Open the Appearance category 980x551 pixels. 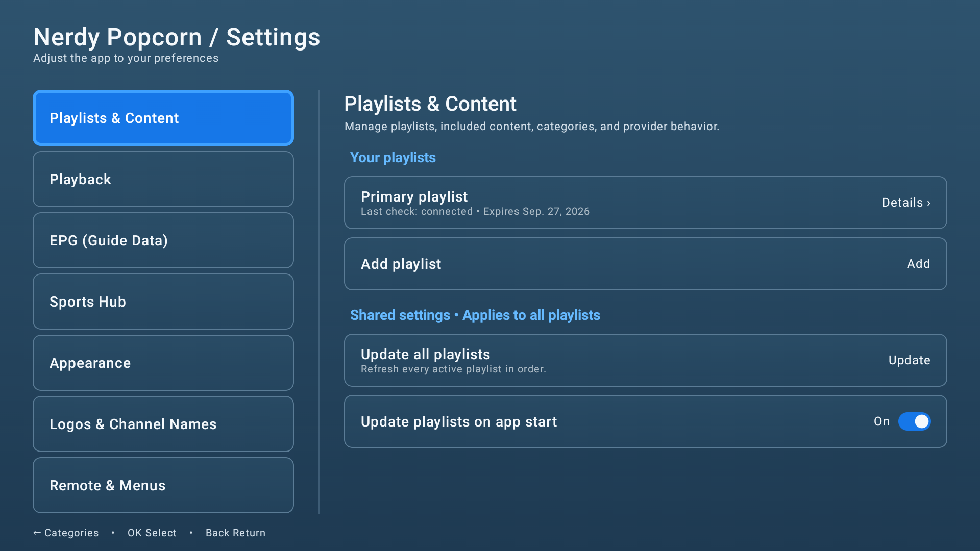point(163,363)
